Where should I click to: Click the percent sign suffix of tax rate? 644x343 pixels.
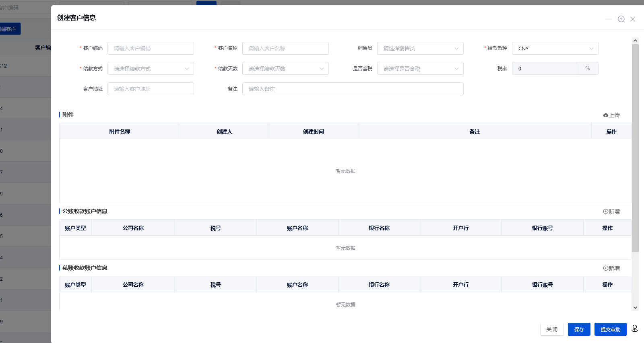(588, 68)
